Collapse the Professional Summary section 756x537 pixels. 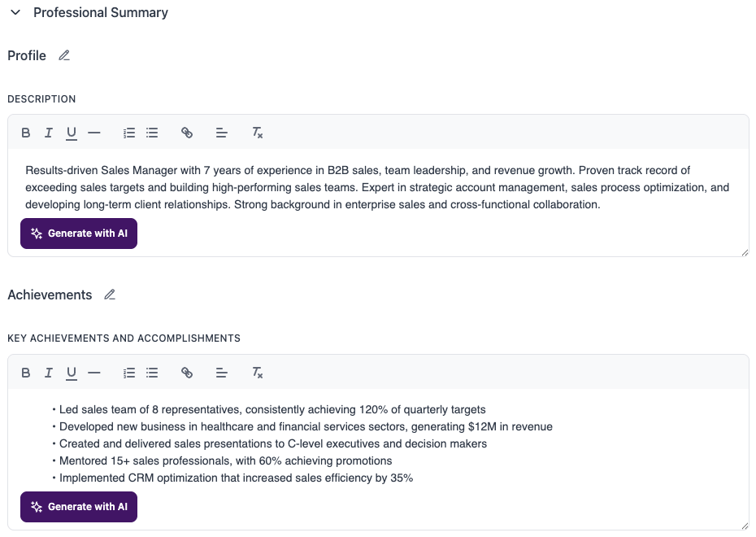16,12
